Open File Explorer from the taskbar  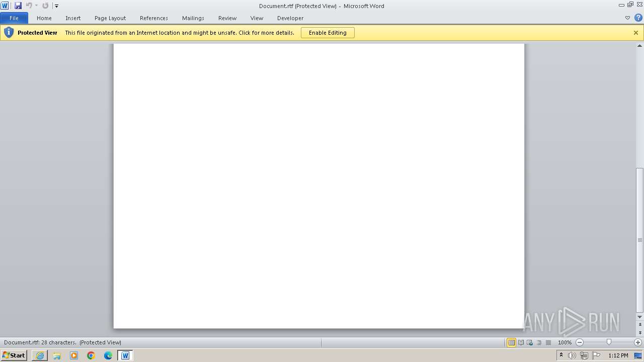click(x=57, y=355)
